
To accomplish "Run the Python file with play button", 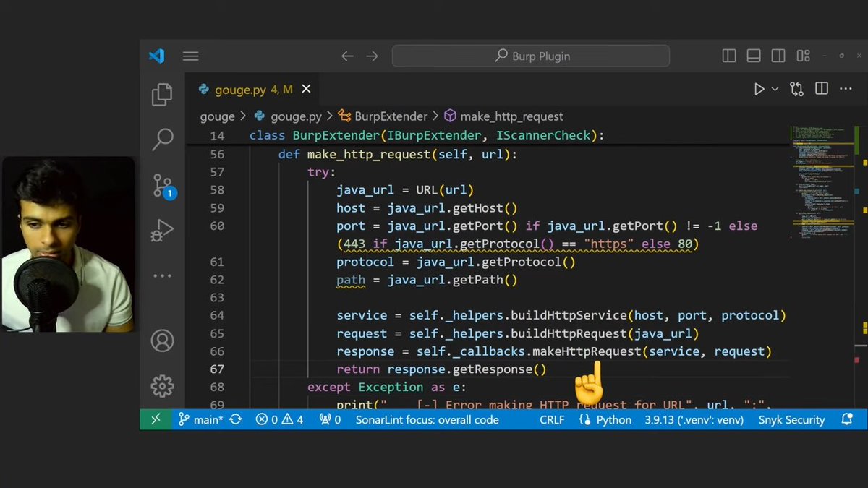I will point(759,89).
